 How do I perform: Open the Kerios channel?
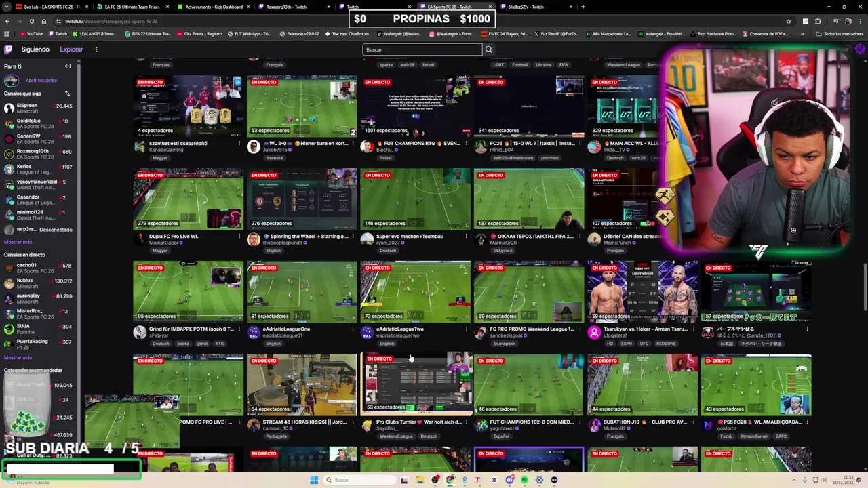(x=39, y=169)
